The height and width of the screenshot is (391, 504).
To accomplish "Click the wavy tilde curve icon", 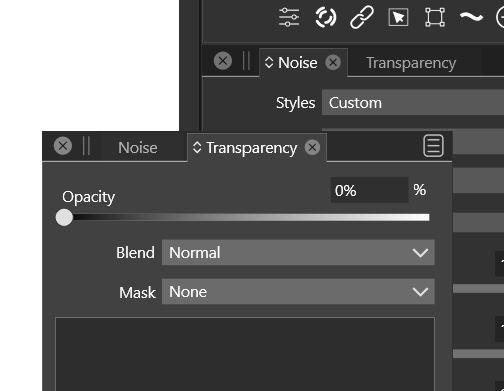I will (471, 16).
